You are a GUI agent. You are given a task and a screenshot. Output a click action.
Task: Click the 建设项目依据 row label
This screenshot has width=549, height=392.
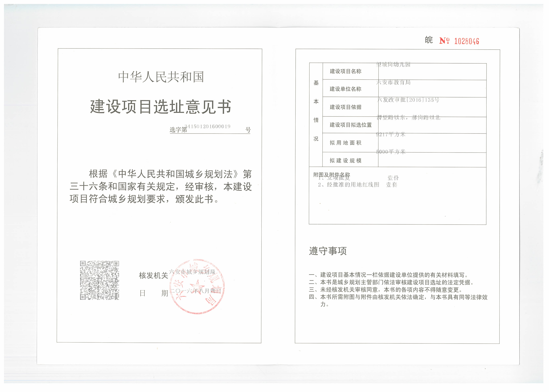(345, 107)
